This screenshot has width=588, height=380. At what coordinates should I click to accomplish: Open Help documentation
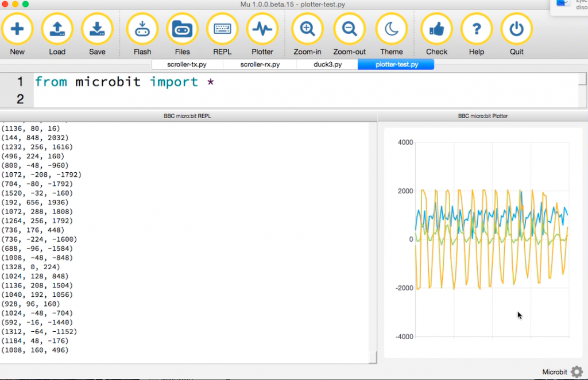point(476,29)
